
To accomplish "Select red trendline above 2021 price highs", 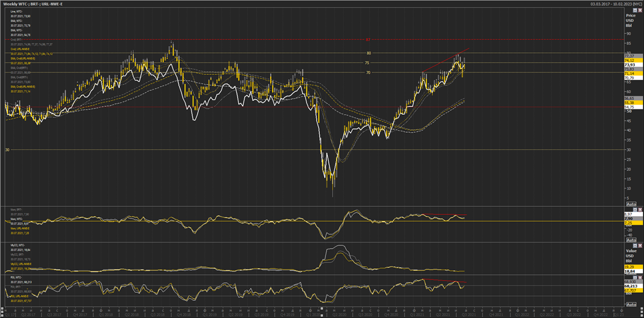I will (446, 60).
